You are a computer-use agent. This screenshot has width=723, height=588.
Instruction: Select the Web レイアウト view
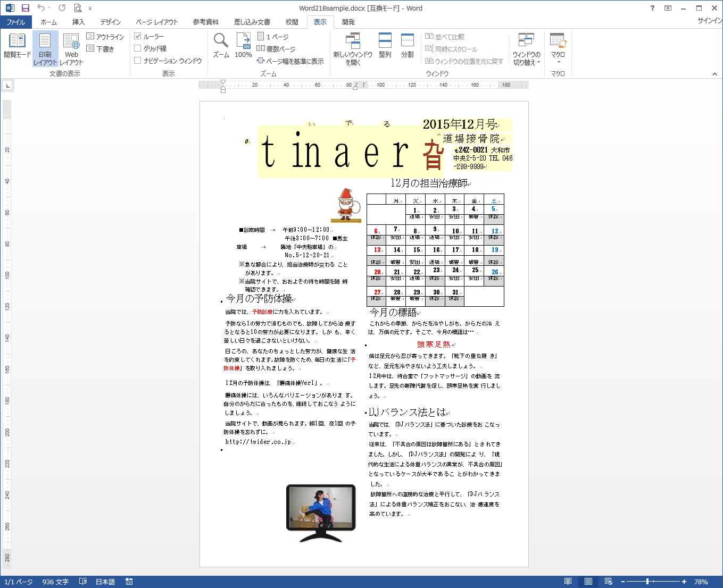point(71,48)
